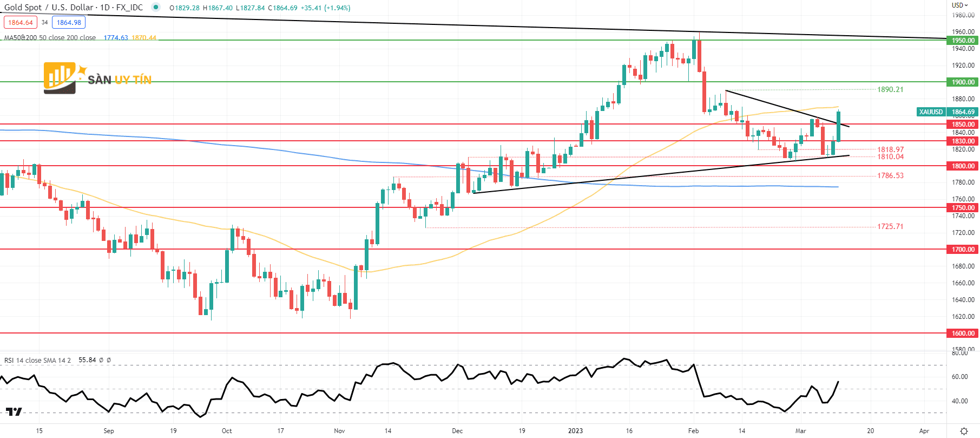Click the green level annotation 1890.21
Viewport: 980px width, 438px height.
coord(890,90)
